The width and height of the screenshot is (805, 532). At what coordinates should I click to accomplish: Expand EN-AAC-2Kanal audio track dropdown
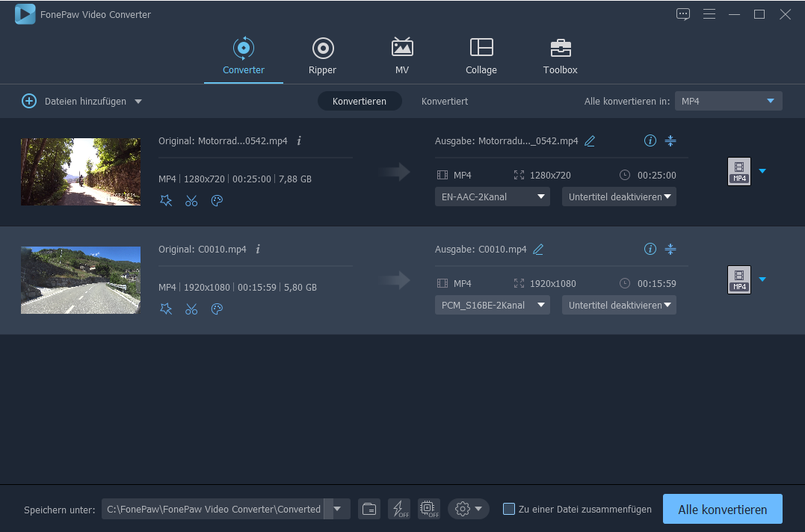(x=492, y=197)
